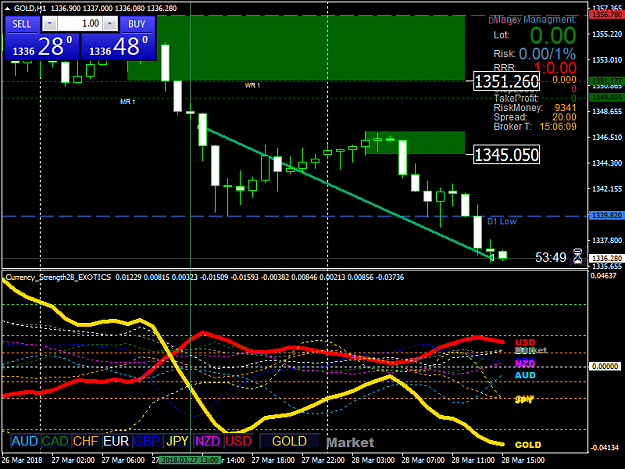
Task: Click the 1.00 lot volume field
Action: click(80, 24)
